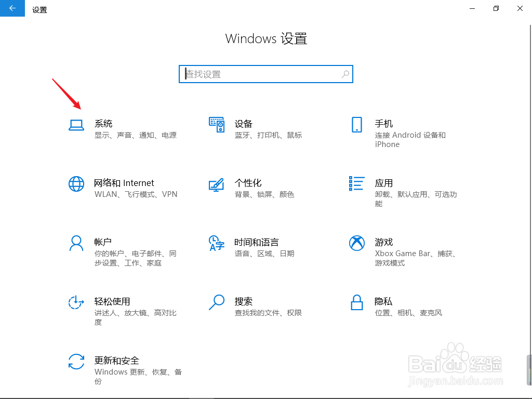Click the 个性化 heading

click(248, 183)
